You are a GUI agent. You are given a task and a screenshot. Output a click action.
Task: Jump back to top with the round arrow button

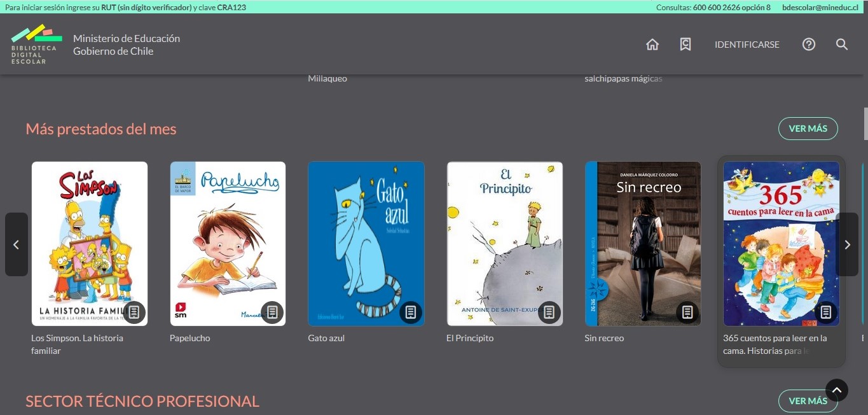point(837,390)
